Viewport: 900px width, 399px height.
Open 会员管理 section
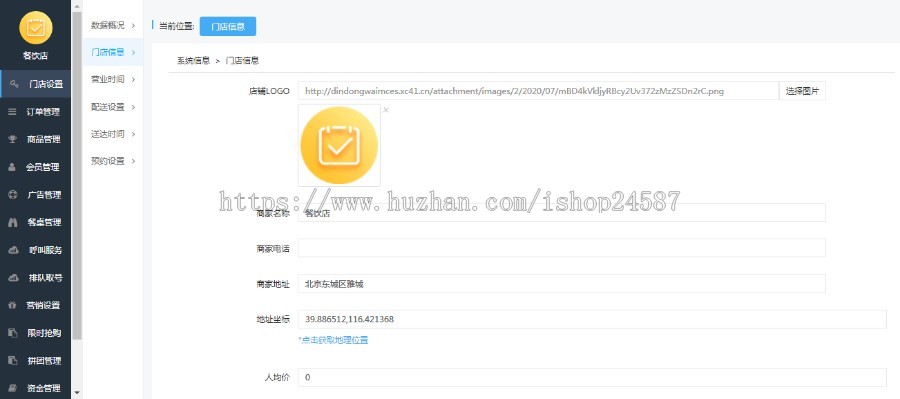36,167
